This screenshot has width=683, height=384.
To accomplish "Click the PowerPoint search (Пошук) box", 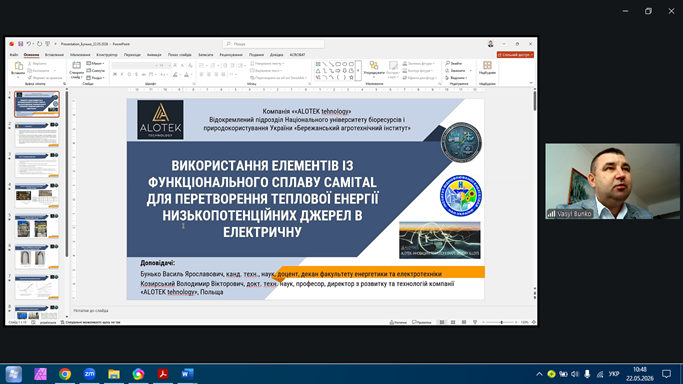I will click(x=274, y=44).
